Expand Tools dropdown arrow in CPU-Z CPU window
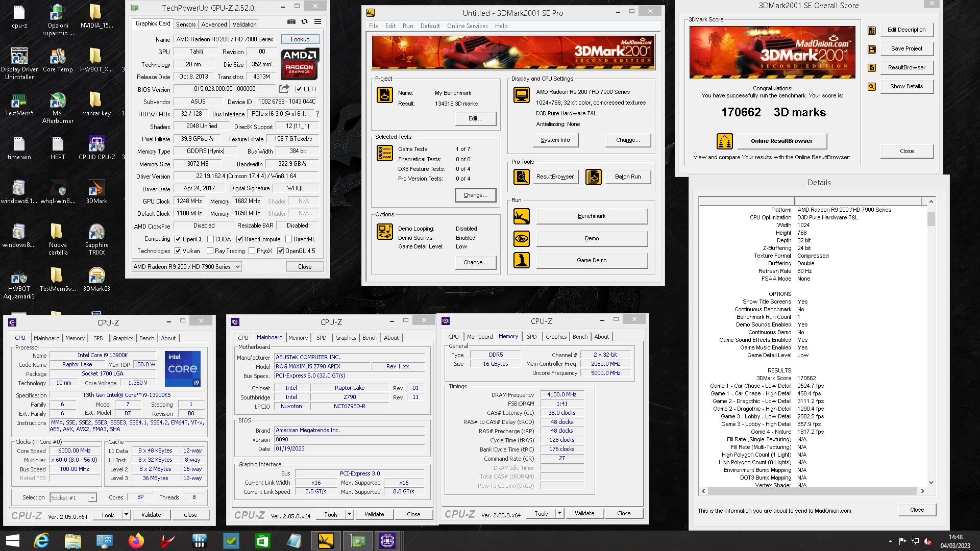This screenshot has height=551, width=980. (x=126, y=515)
